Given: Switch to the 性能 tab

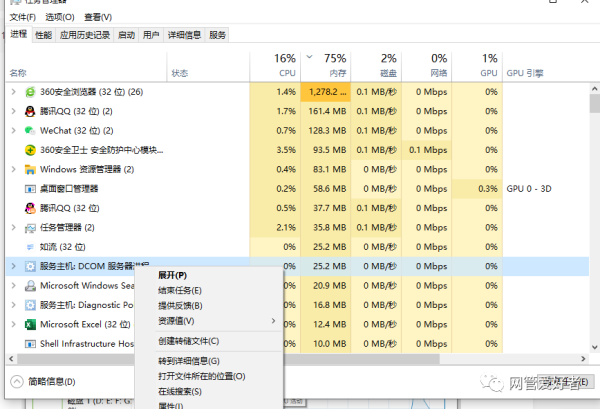Looking at the screenshot, I should 44,35.
